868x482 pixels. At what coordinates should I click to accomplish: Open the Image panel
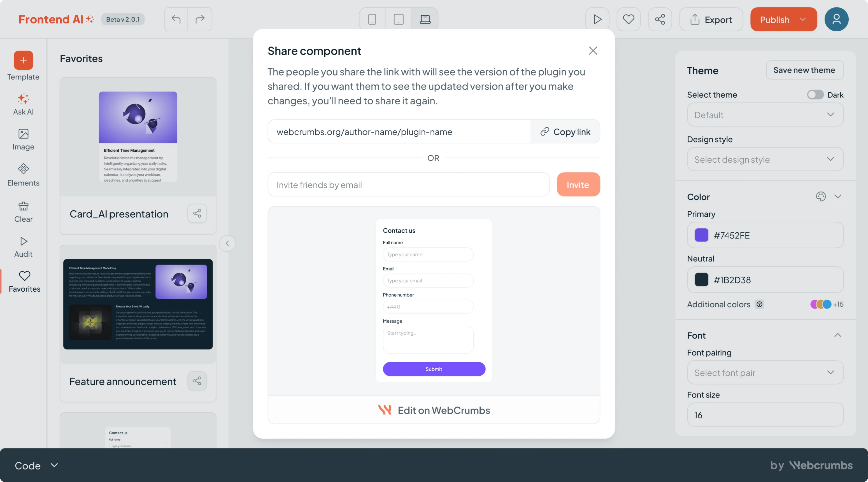click(23, 139)
